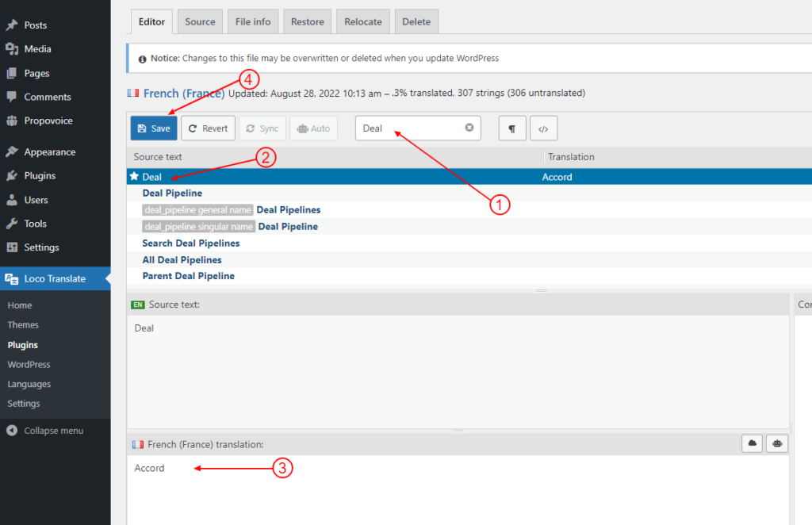812x525 pixels.
Task: Click the star on the Deal row
Action: pos(134,176)
